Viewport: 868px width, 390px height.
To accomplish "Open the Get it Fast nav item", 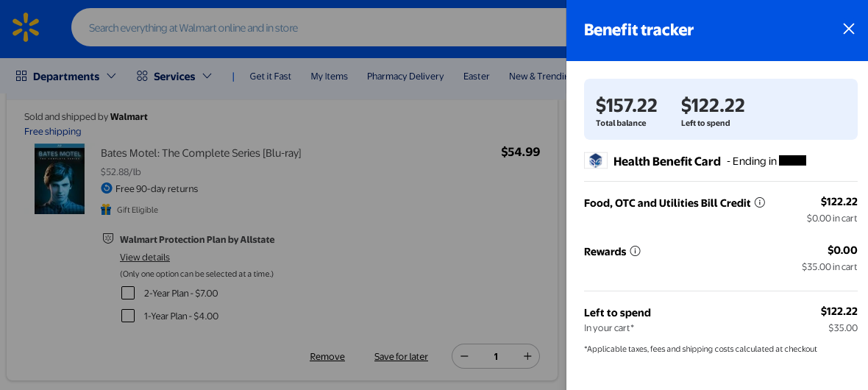I will pos(270,77).
